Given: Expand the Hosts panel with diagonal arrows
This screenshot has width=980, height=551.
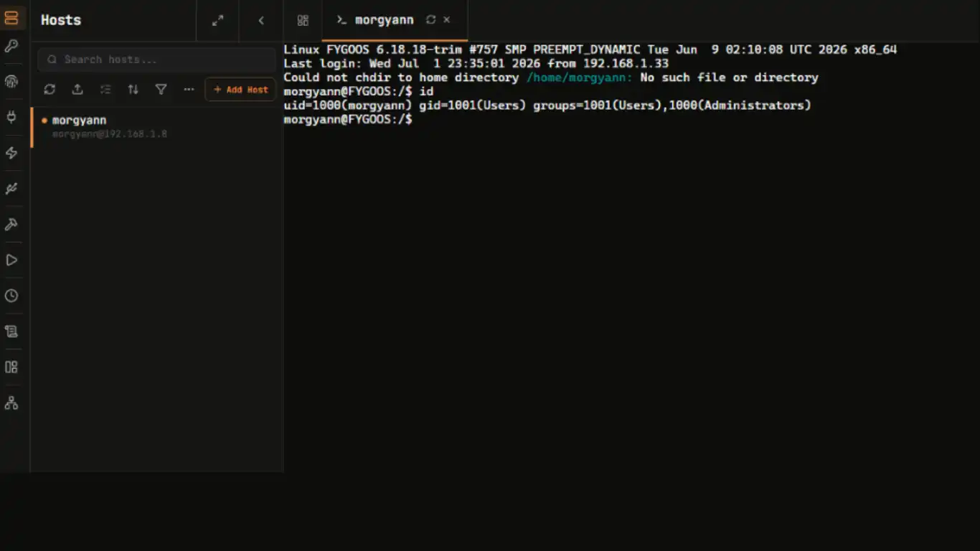Looking at the screenshot, I should 217,21.
